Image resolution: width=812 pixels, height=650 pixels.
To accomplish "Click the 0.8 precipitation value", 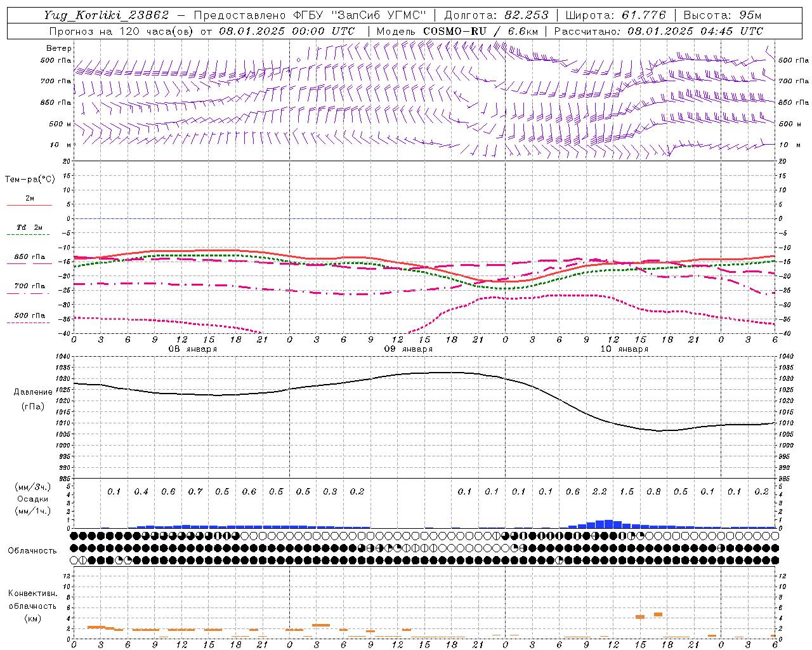I will 653,492.
